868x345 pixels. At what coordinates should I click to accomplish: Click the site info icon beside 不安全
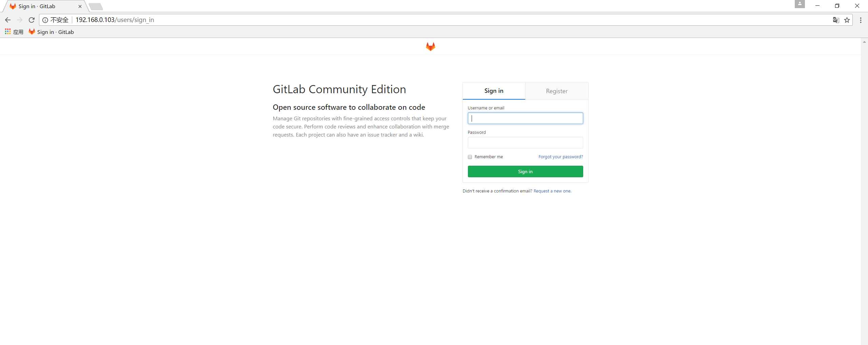click(x=45, y=20)
